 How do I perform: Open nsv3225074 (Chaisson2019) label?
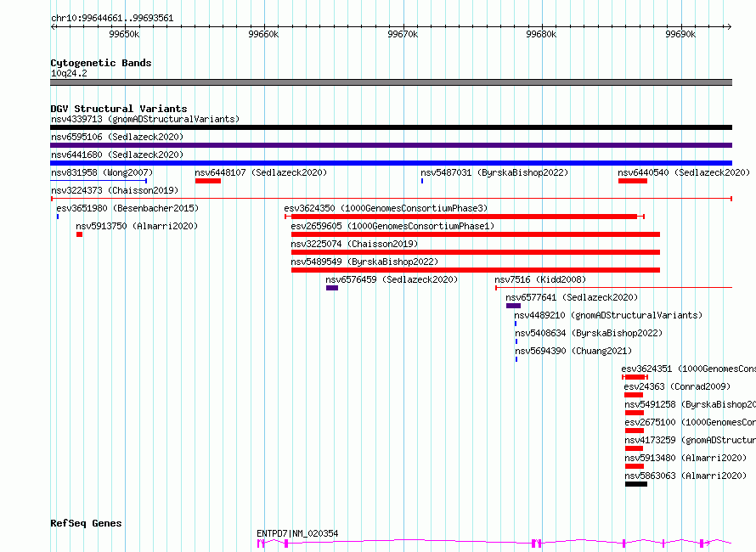(354, 244)
